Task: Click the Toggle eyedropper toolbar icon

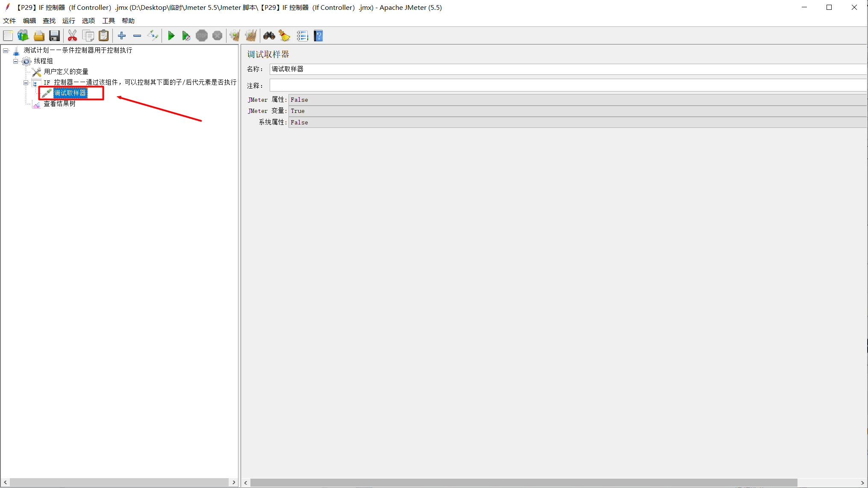Action: pos(153,36)
